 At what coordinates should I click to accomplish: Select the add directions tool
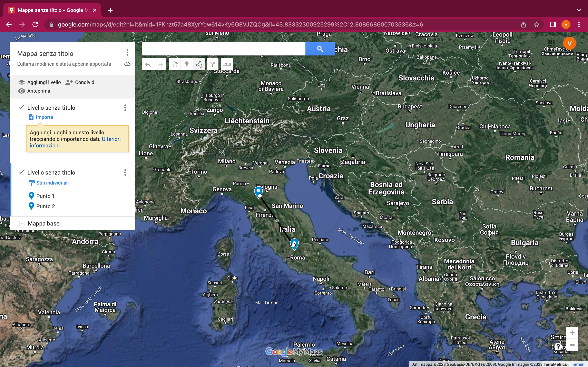213,64
